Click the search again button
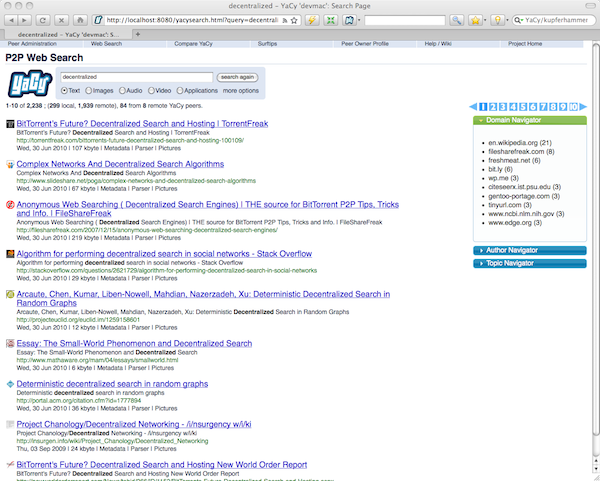The image size is (600, 481). 237,77
